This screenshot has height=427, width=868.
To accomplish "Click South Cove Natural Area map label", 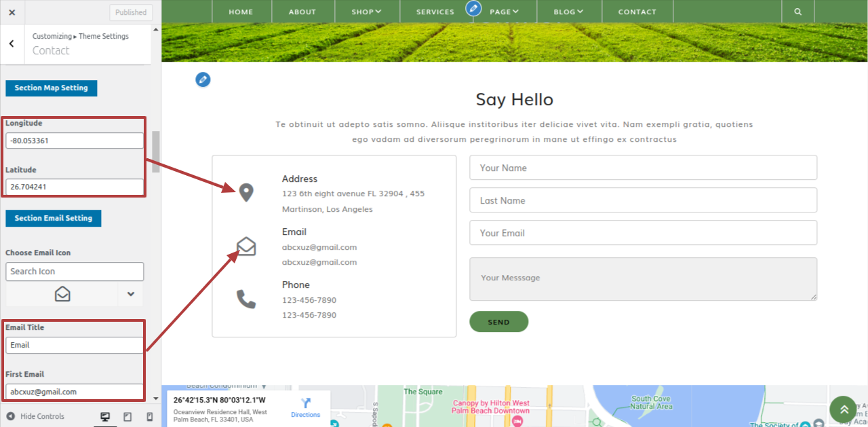I will (x=652, y=403).
